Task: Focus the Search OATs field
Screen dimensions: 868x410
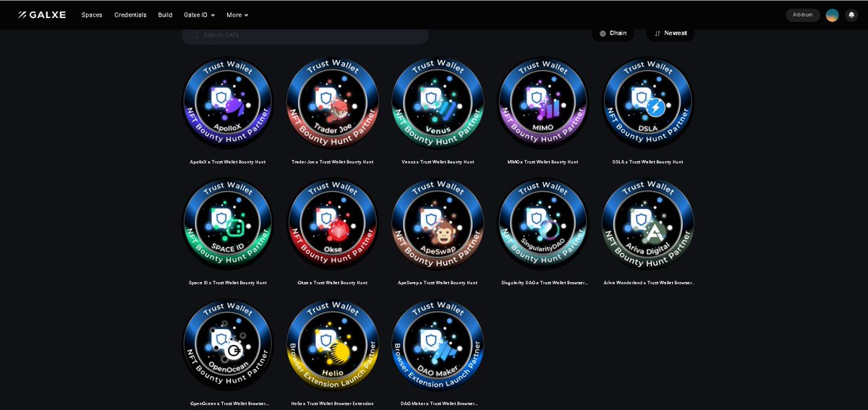Action: (x=305, y=35)
